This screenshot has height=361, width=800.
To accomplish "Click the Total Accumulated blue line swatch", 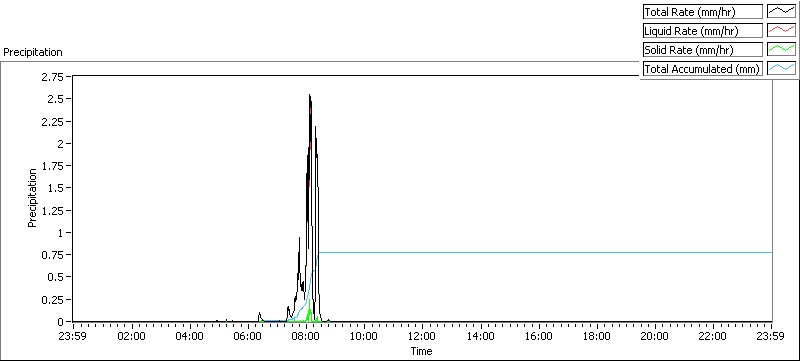I will click(x=781, y=68).
